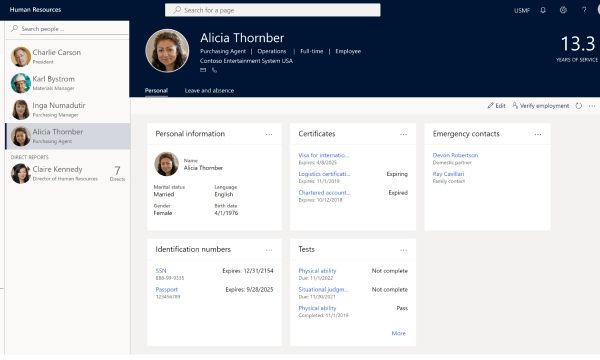Open the Tests card ellipsis menu
600x360 pixels.
pyautogui.click(x=403, y=250)
